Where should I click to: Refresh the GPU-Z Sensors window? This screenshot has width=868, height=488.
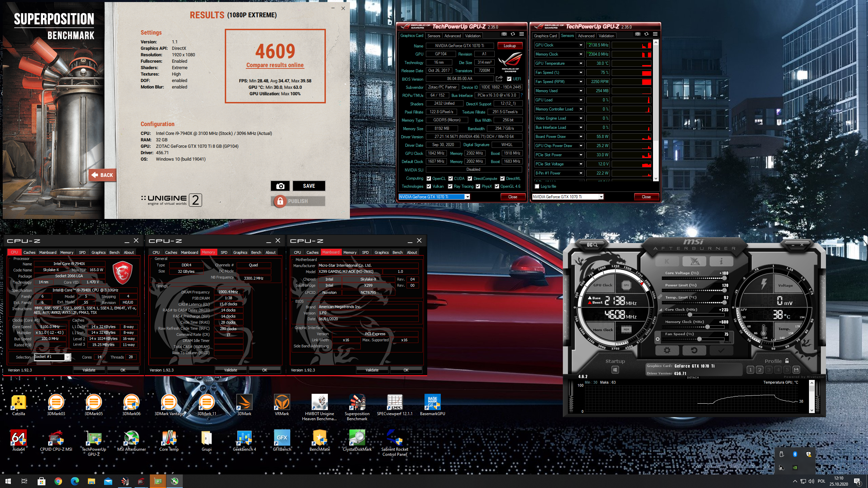click(x=646, y=34)
